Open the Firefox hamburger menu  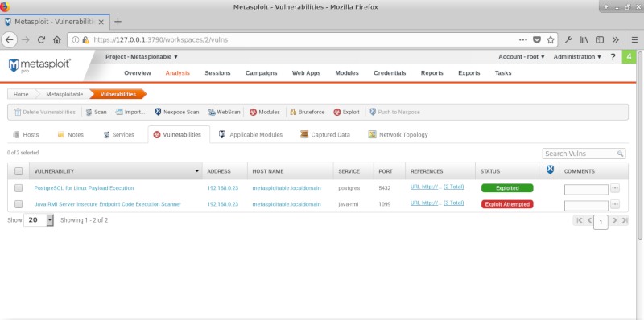pos(634,39)
